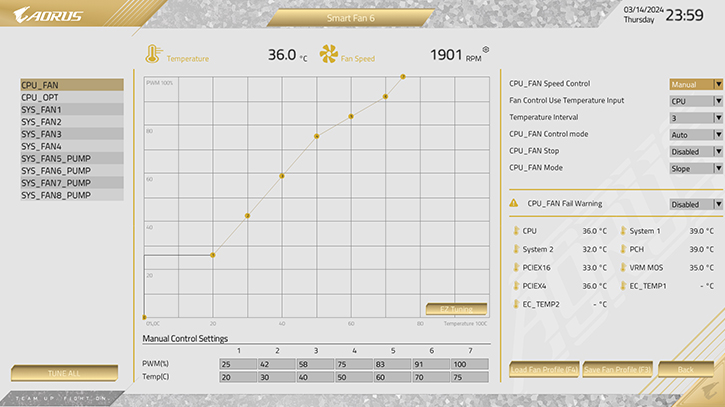Click PWM(%) field 6 showing 91
The image size is (725, 407).
[x=431, y=364]
